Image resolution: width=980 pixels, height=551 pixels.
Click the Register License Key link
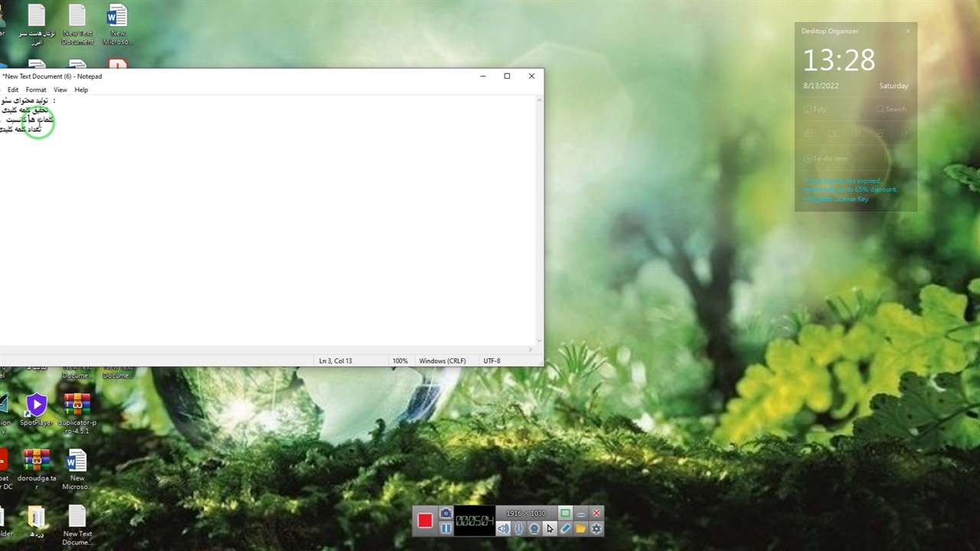[840, 199]
